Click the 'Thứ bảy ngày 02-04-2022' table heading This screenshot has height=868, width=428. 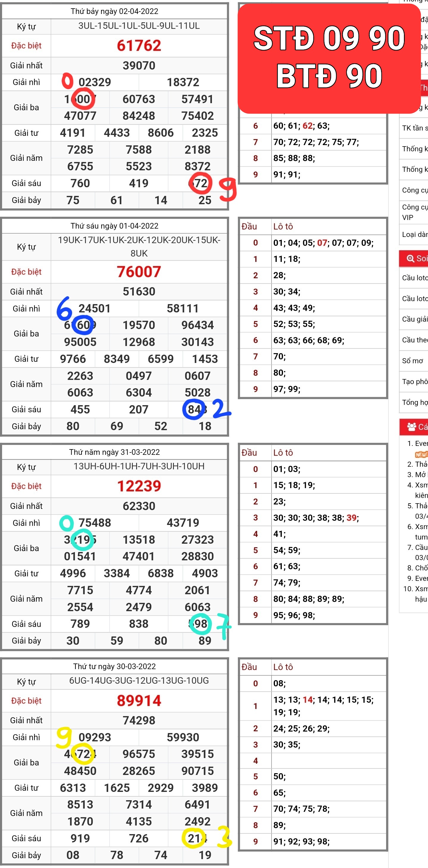pyautogui.click(x=115, y=11)
